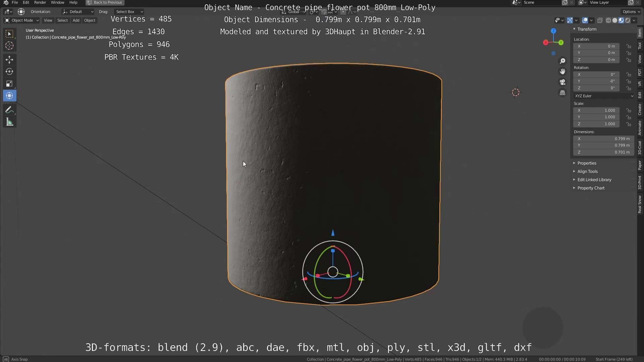Open the Window menu

[x=57, y=2]
